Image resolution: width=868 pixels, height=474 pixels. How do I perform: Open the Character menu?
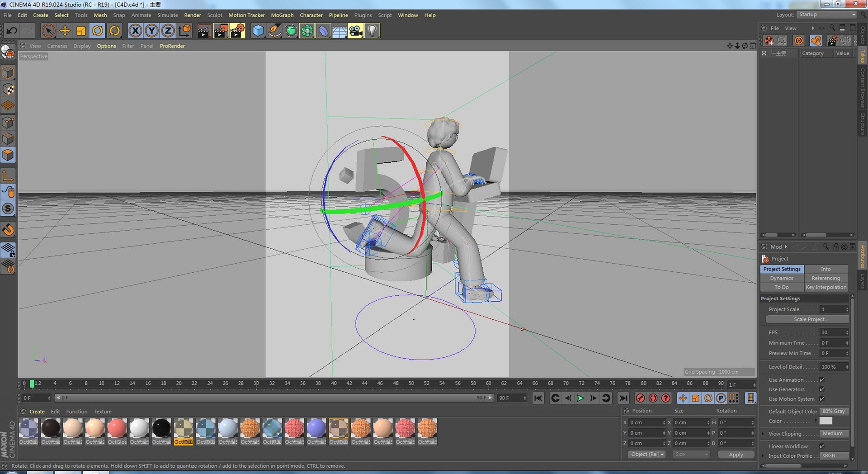pyautogui.click(x=311, y=15)
